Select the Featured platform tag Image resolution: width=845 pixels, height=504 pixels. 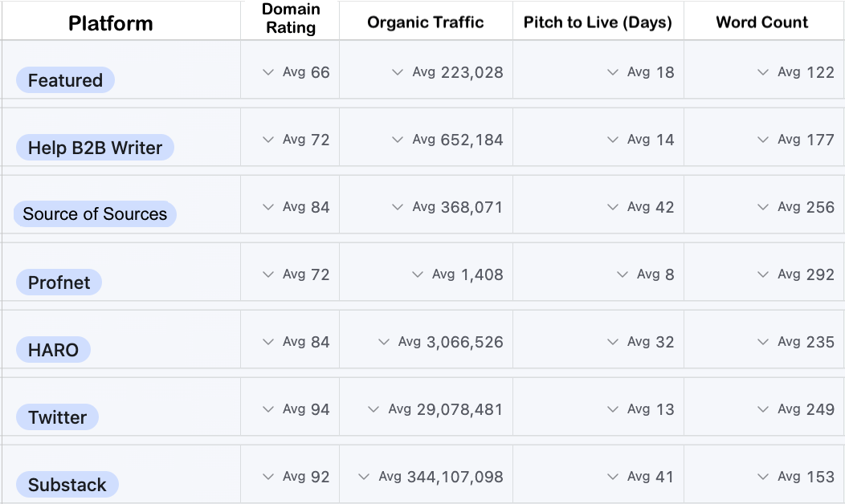point(64,79)
